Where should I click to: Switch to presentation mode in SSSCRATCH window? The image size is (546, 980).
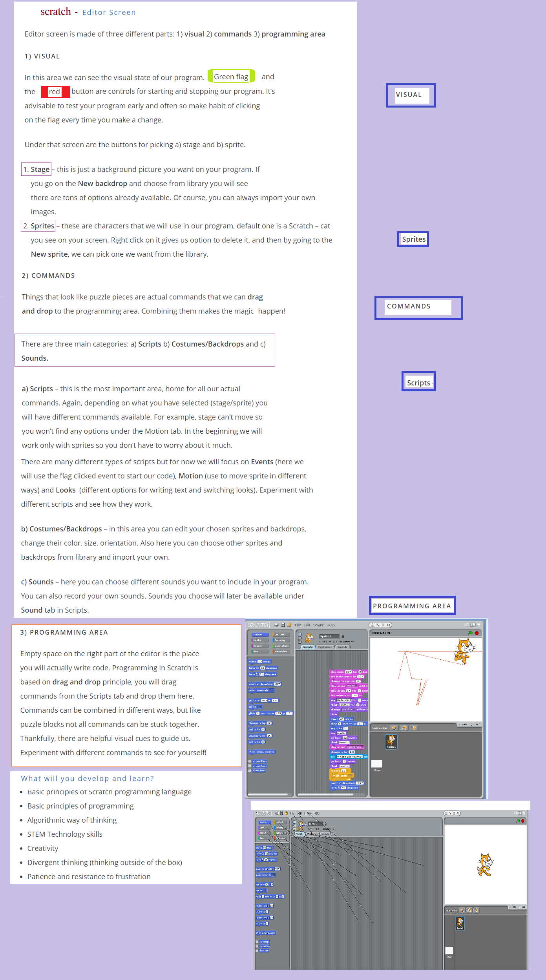tap(479, 625)
